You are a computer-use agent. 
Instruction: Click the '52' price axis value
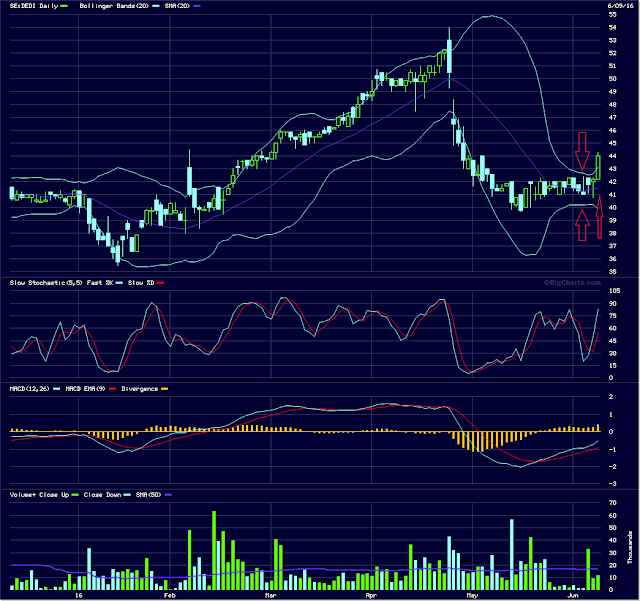(x=612, y=53)
